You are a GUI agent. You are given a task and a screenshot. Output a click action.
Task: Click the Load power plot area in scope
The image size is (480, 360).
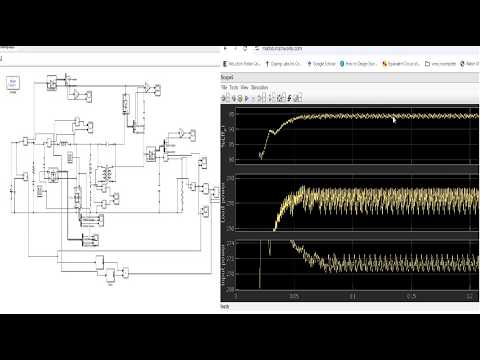click(357, 203)
